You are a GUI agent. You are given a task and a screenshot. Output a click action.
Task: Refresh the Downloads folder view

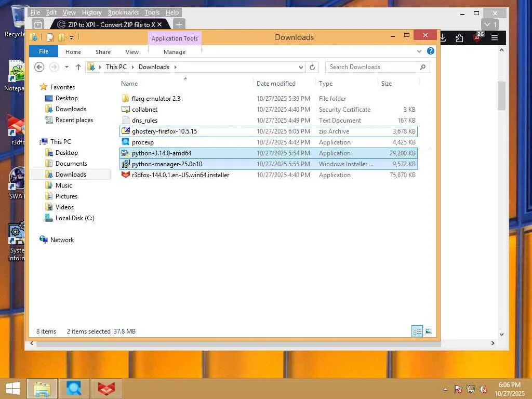312,67
